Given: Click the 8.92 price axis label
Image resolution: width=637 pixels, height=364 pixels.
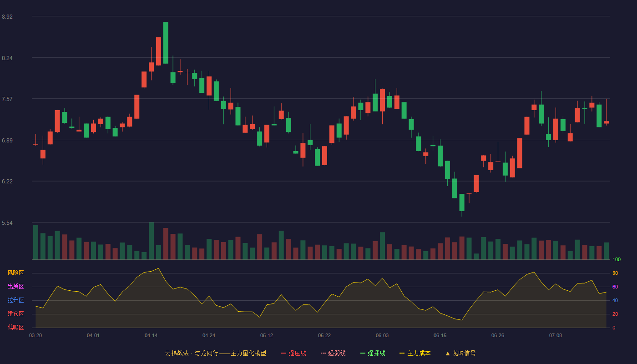Looking at the screenshot, I should click(7, 17).
